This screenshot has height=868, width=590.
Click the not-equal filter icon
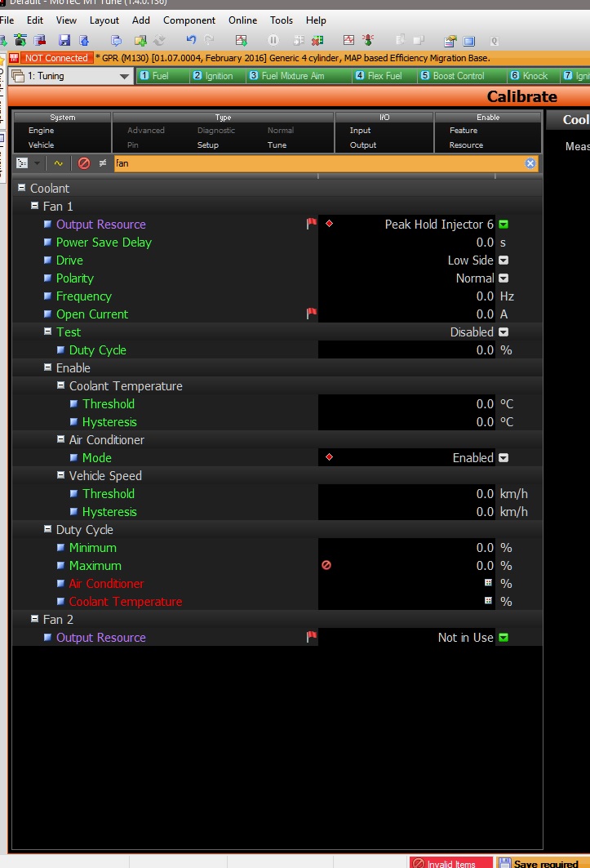[x=102, y=163]
